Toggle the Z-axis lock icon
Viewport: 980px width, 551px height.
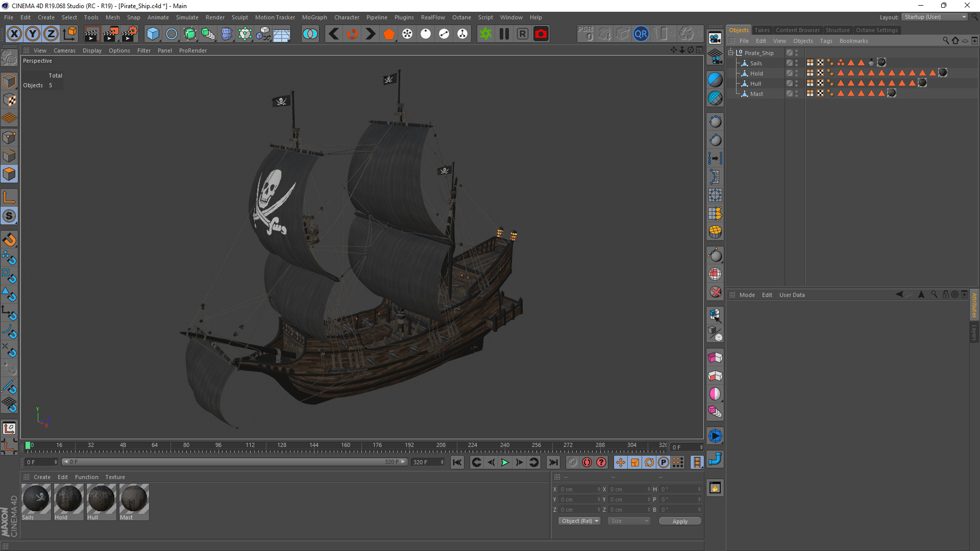pos(51,34)
